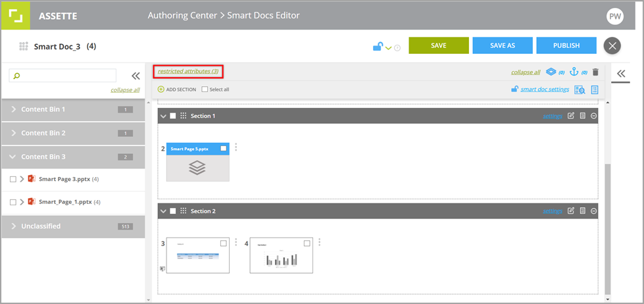Click the Authoring Center breadcrumb
Viewport: 644px width, 304px height.
pos(182,16)
